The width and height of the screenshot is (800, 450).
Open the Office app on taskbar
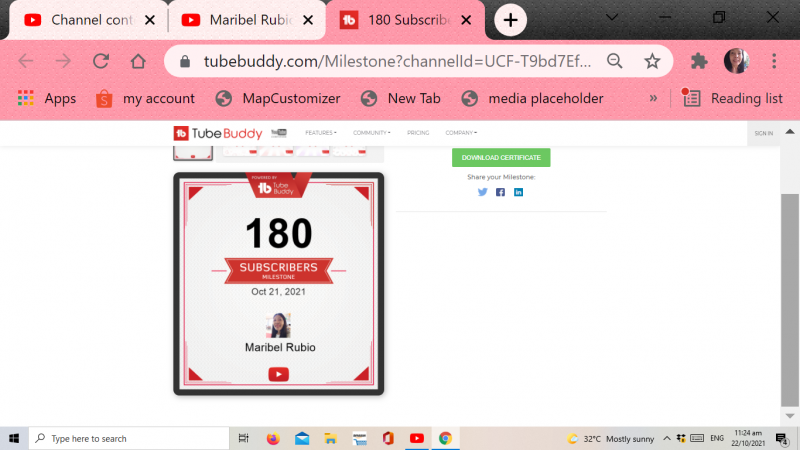(388, 438)
